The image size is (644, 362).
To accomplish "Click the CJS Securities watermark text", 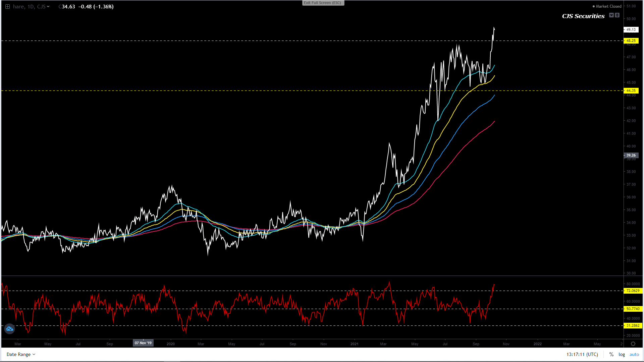I will coord(583,16).
